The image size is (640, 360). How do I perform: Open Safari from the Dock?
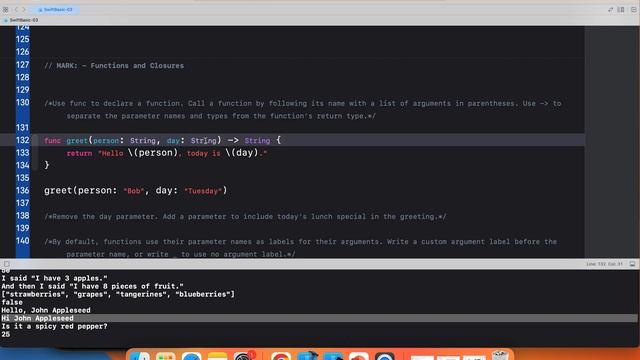click(x=191, y=356)
